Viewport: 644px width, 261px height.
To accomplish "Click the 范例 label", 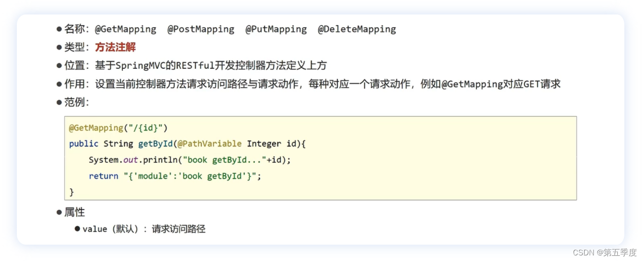I will [76, 102].
